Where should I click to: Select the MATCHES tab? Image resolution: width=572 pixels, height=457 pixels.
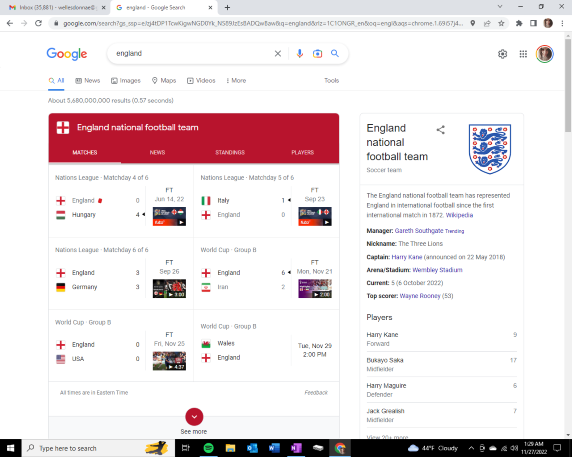[x=85, y=152]
